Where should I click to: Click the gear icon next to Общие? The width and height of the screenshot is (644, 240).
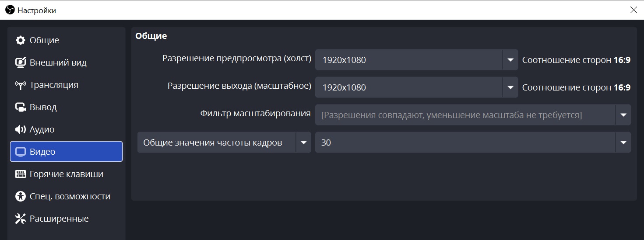pyautogui.click(x=20, y=40)
